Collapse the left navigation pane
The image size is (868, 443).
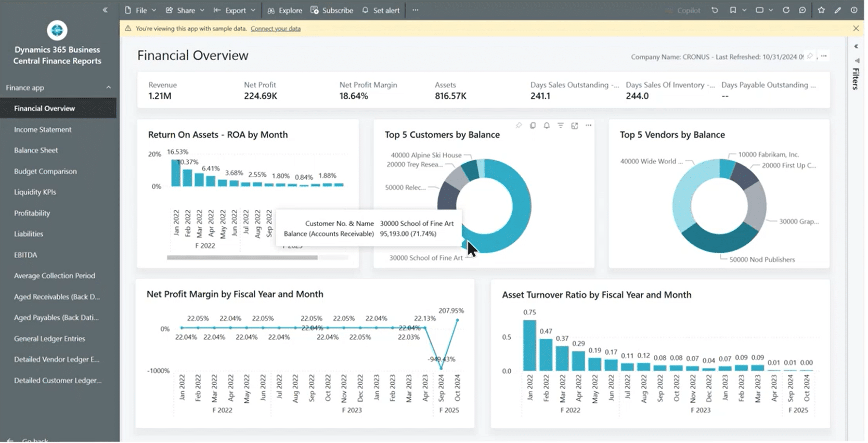tap(105, 10)
